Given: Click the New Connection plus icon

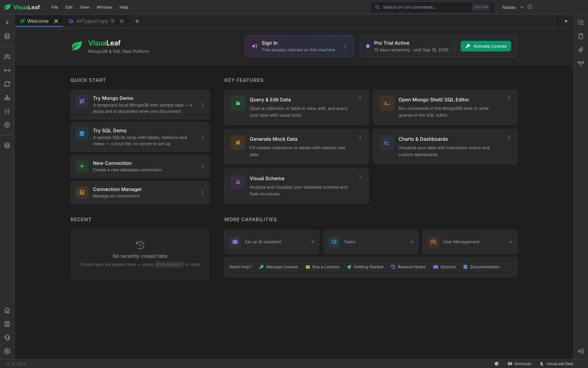Looking at the screenshot, I should coord(82,166).
